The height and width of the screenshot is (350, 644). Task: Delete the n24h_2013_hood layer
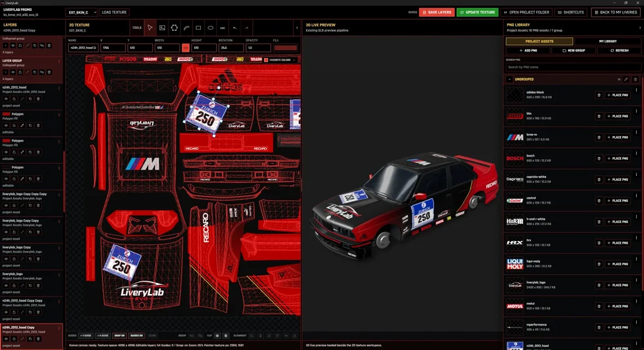point(38,99)
